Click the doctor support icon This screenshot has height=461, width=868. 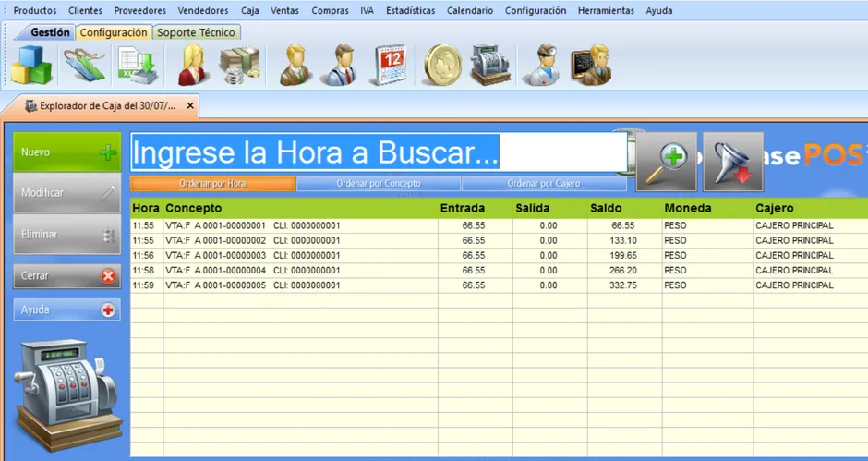pos(543,65)
